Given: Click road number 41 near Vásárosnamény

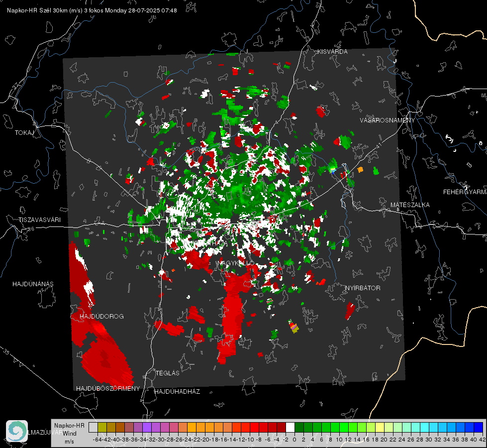Looking at the screenshot, I should pyautogui.click(x=379, y=145).
